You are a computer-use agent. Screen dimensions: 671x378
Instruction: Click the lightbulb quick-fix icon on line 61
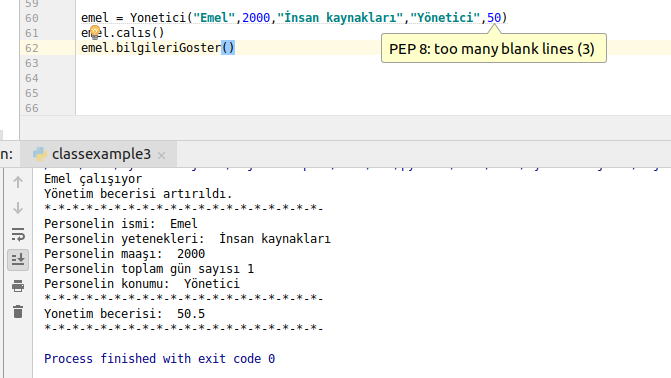[95, 32]
